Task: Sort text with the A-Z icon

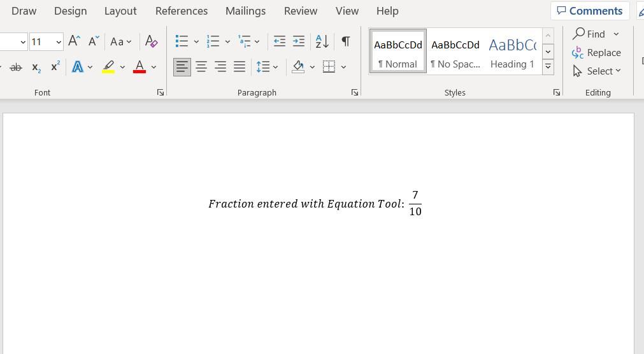Action: [x=322, y=41]
